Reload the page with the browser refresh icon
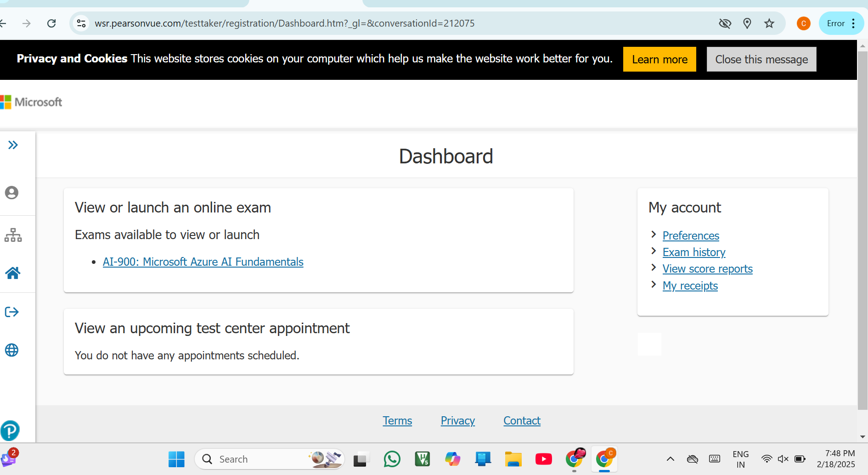 click(51, 23)
